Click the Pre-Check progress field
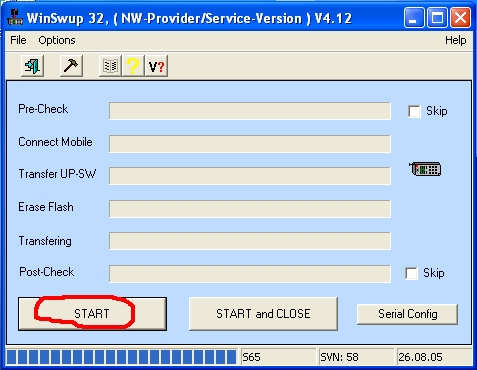 click(x=250, y=111)
